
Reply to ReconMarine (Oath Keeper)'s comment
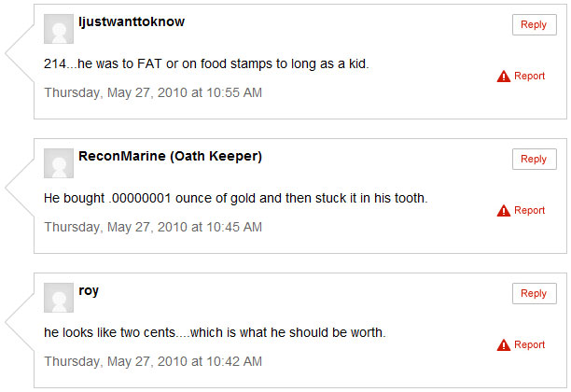point(534,160)
